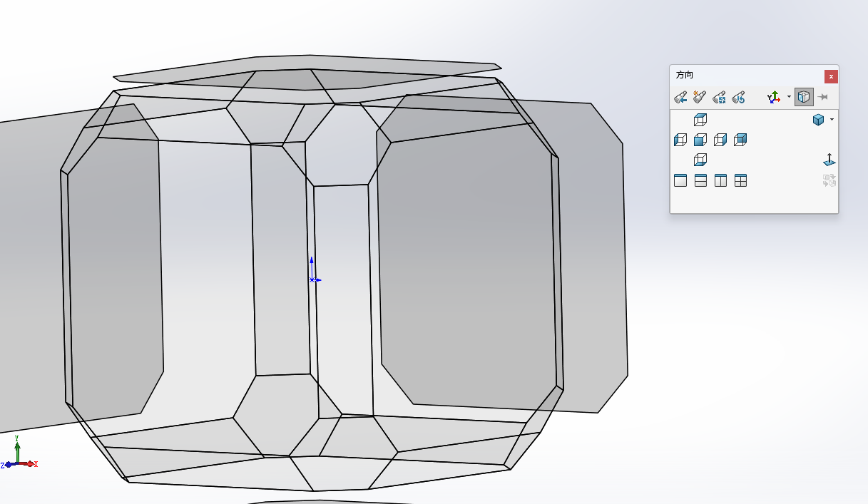Show the Bottom view

[700, 160]
